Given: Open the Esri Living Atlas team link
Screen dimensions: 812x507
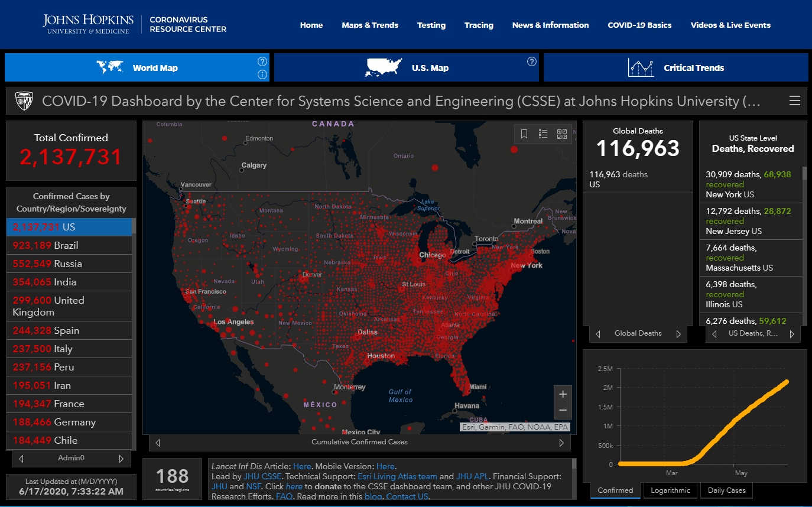Looking at the screenshot, I should (397, 476).
